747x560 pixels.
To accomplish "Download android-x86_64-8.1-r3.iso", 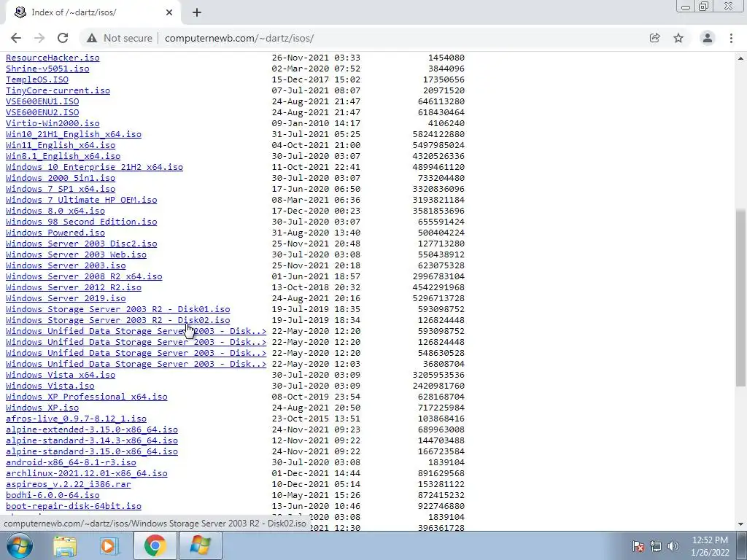I will [x=71, y=463].
